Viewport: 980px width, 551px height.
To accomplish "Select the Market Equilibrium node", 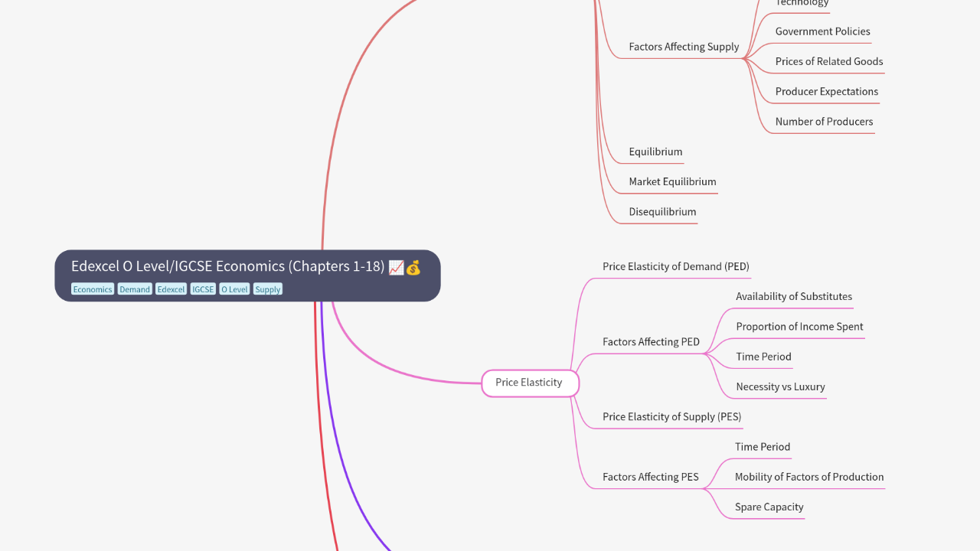I will click(672, 181).
